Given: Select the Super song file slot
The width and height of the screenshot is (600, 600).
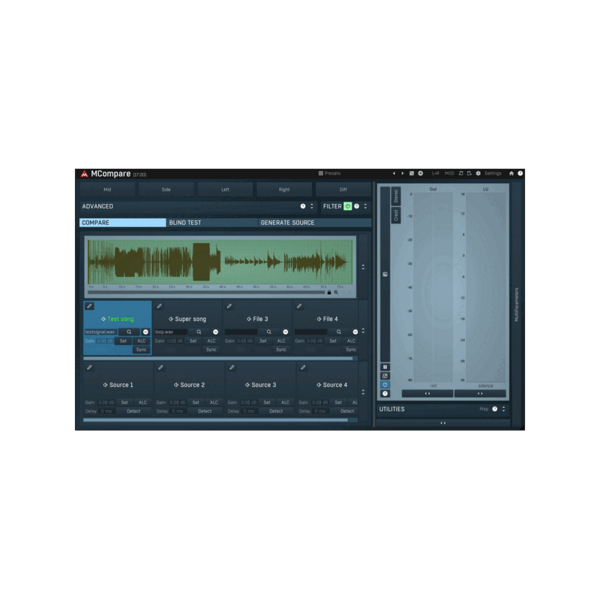Looking at the screenshot, I should (188, 319).
